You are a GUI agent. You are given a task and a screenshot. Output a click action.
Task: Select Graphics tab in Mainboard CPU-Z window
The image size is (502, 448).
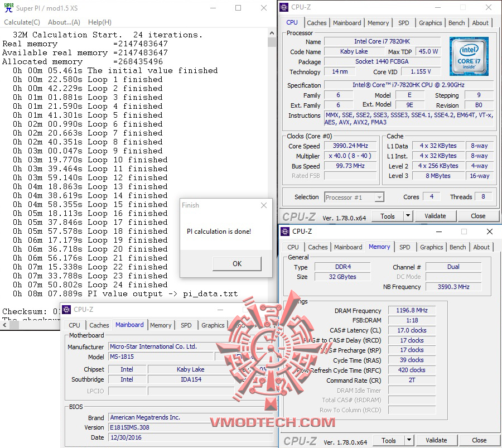coord(213,325)
